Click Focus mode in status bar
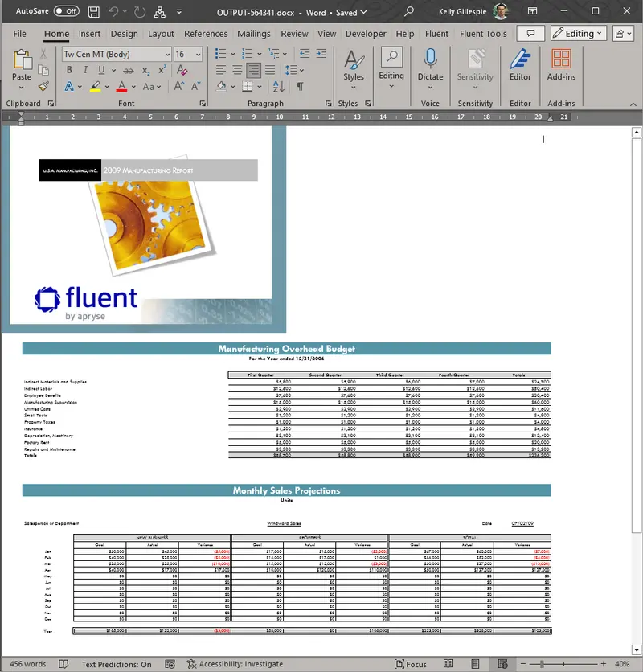The width and height of the screenshot is (643, 672). click(410, 664)
